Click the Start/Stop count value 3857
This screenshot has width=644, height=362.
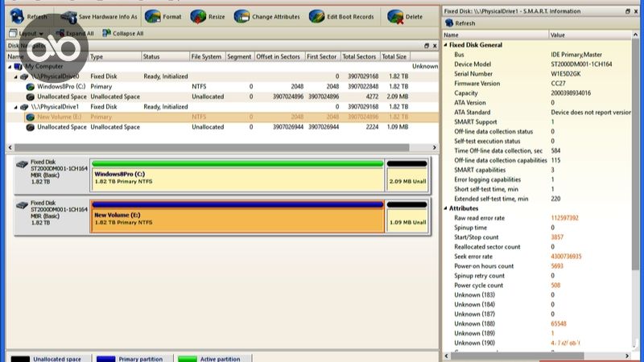pyautogui.click(x=557, y=237)
